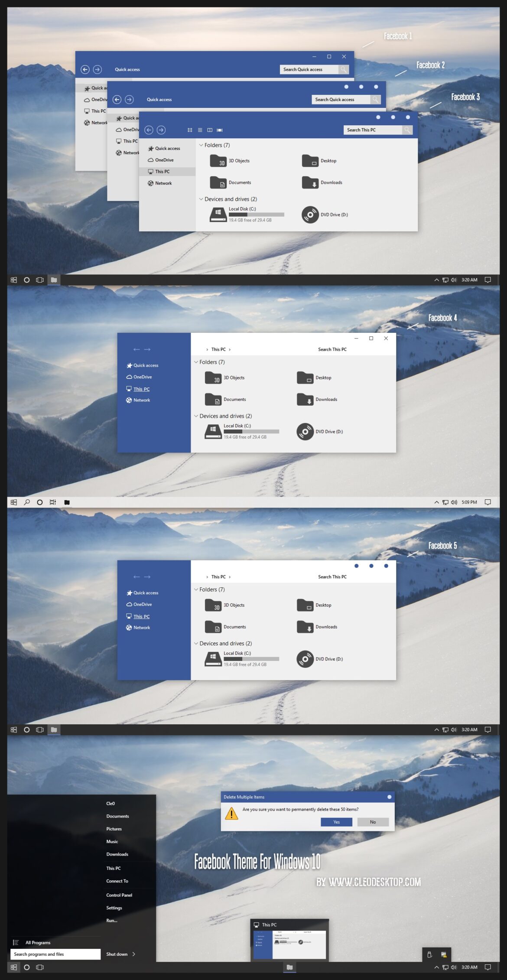Open Control Panel from the Start menu

click(x=119, y=895)
